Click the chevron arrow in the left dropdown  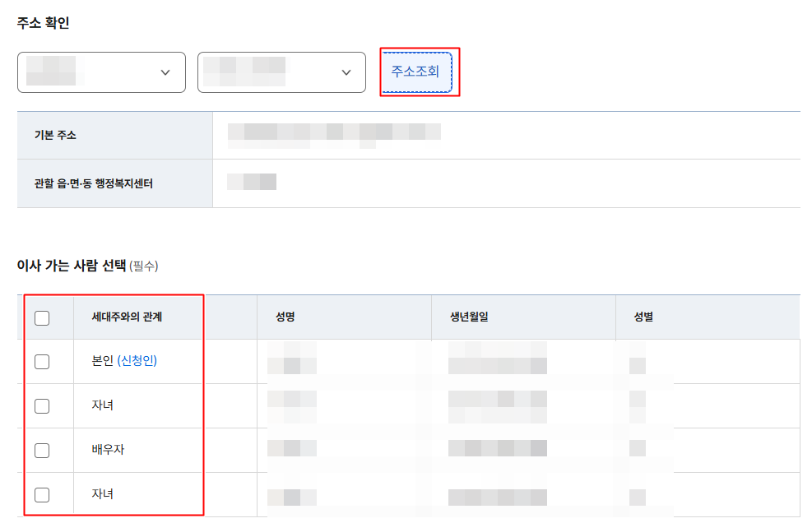(x=165, y=73)
